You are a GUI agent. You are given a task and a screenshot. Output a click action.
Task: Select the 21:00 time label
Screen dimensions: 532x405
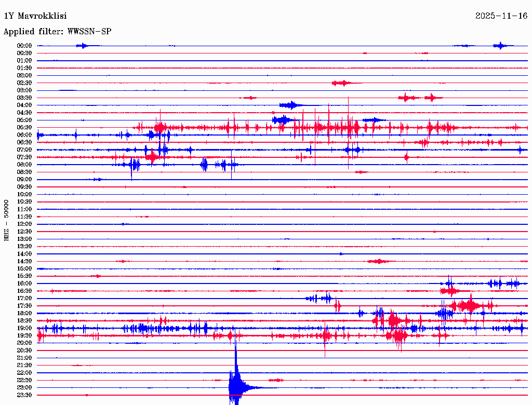pos(24,358)
